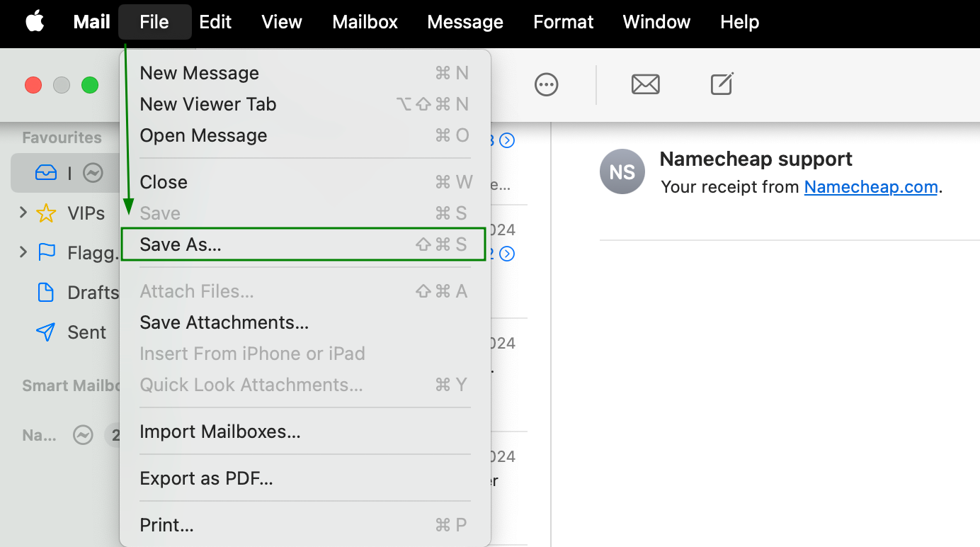Open the Mailbox menu
The height and width of the screenshot is (547, 980).
point(365,22)
